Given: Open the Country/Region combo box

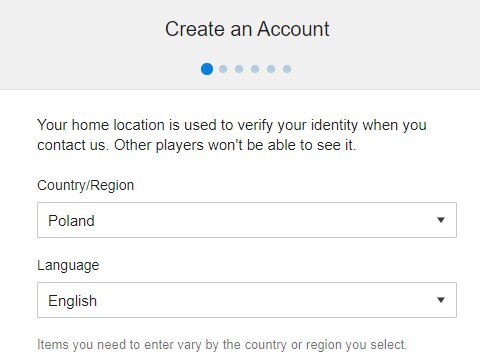Looking at the screenshot, I should (247, 220).
